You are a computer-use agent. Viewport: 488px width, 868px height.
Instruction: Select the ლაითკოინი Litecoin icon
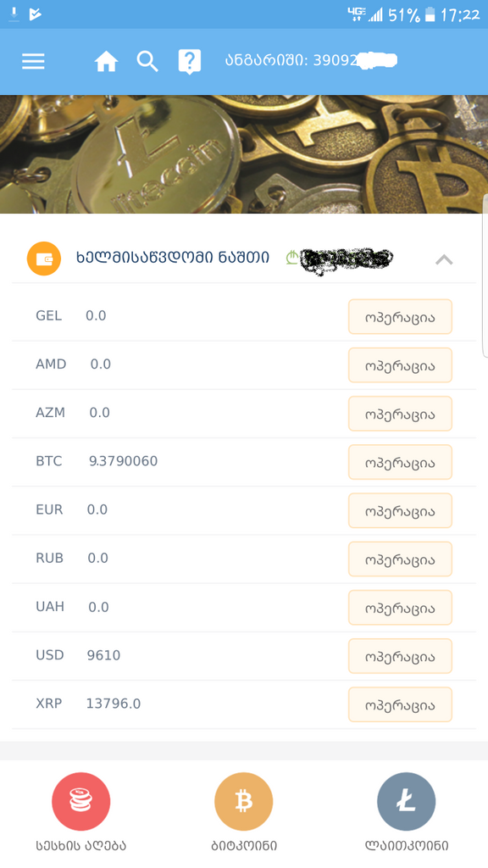(406, 800)
